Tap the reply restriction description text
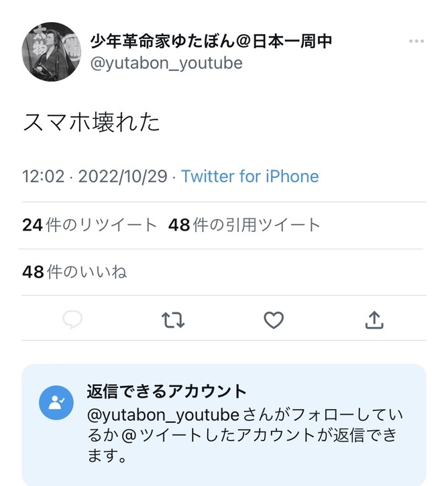Viewport: 448px width, 486px height. click(x=245, y=436)
